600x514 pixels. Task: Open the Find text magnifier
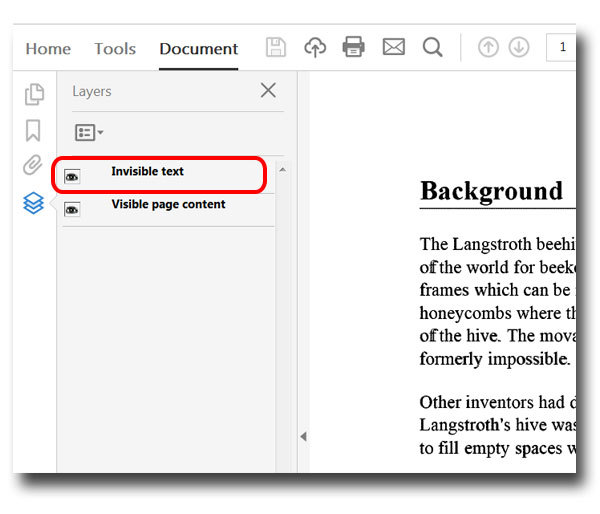[433, 47]
